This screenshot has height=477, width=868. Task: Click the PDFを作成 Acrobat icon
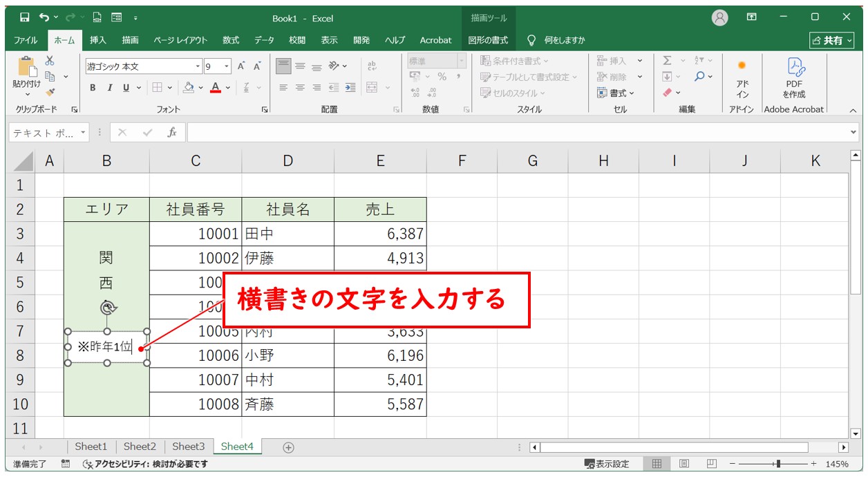coord(794,77)
